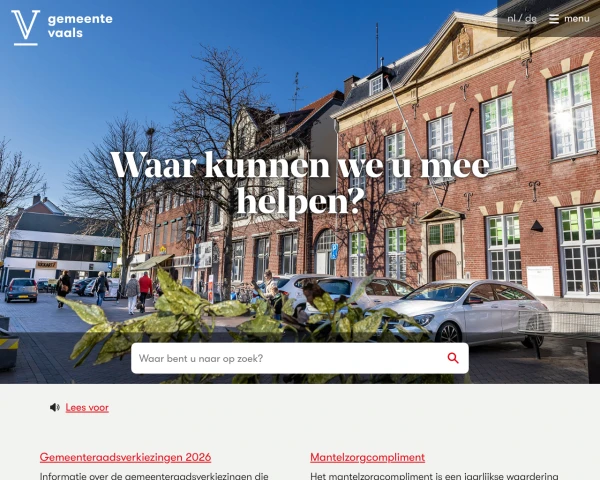This screenshot has height=480, width=600.
Task: Open the Gemeenteraadsverkiezingen 2026 link
Action: (126, 457)
